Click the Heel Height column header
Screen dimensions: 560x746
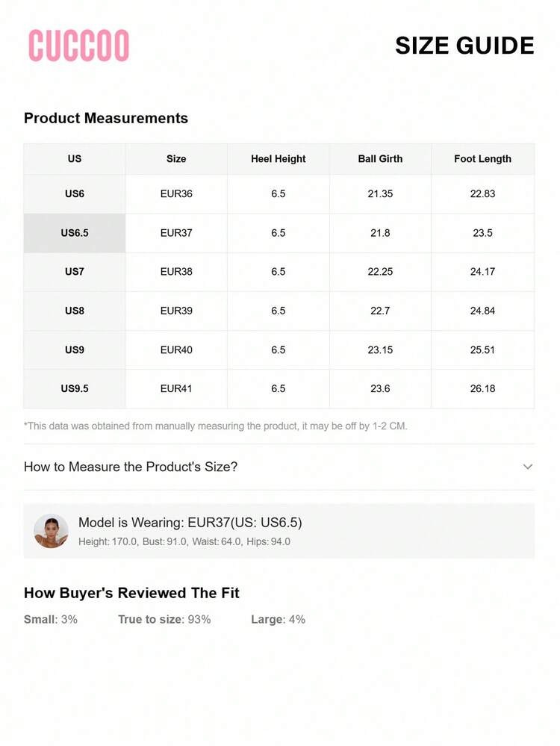point(279,159)
